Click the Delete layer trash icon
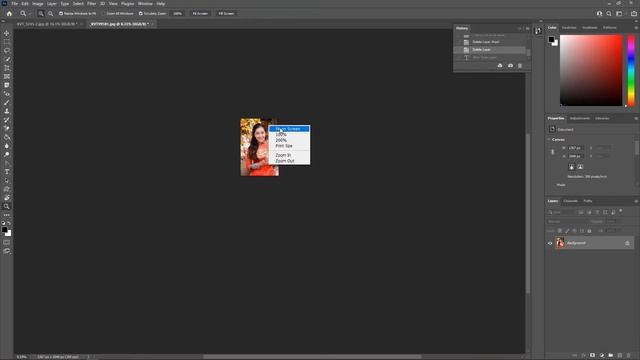This screenshot has height=360, width=640. coord(629,356)
